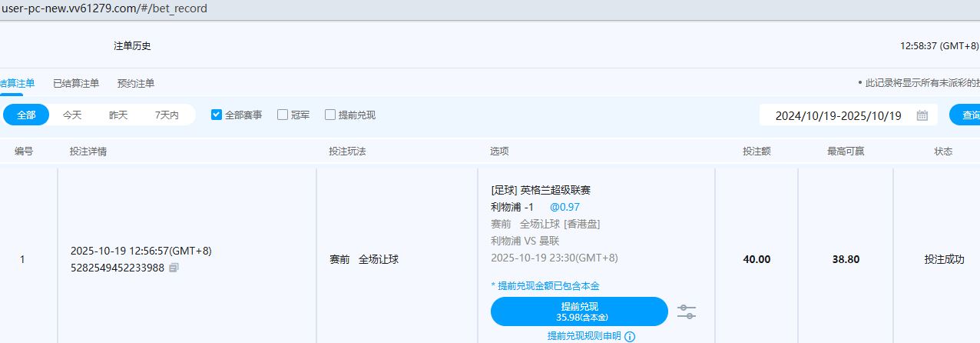Select the 全部 time filter

(x=26, y=115)
